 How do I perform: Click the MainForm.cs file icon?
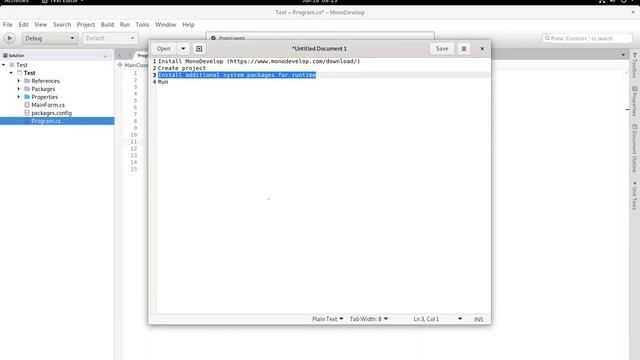point(27,105)
